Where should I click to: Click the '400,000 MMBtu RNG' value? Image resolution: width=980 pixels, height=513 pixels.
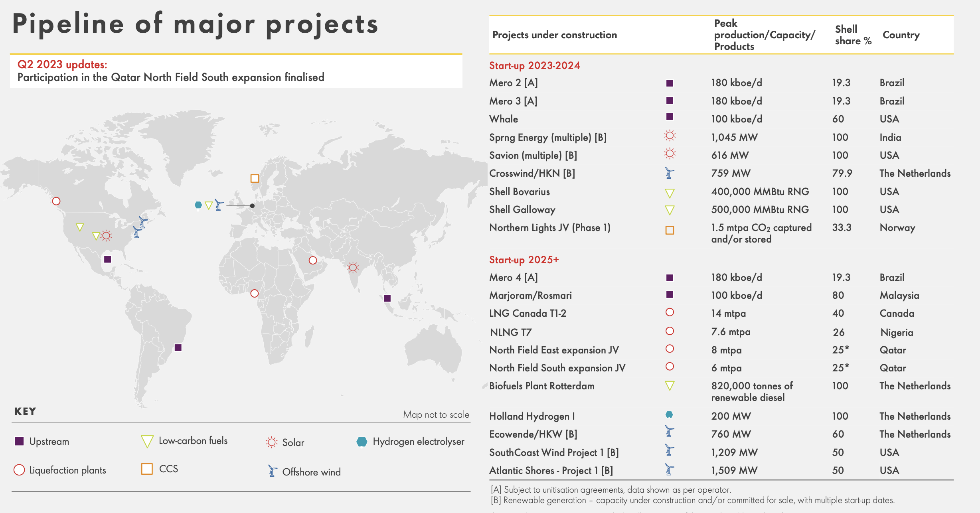click(760, 191)
